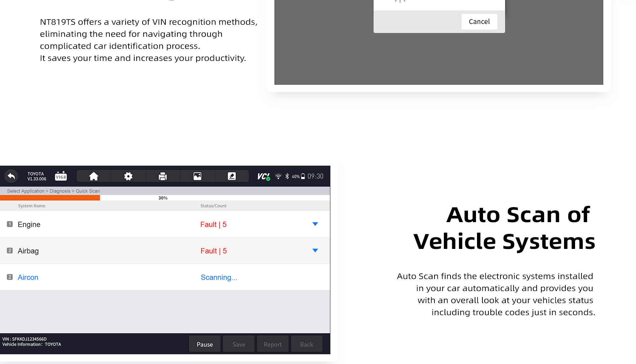
Task: Check the battery voltage V16.8 icon
Action: click(x=61, y=176)
